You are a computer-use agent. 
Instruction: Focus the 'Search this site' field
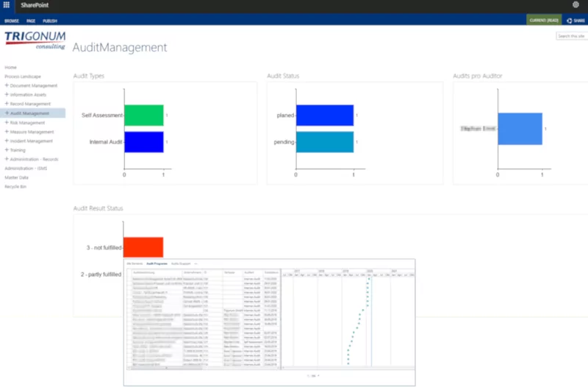click(x=570, y=35)
